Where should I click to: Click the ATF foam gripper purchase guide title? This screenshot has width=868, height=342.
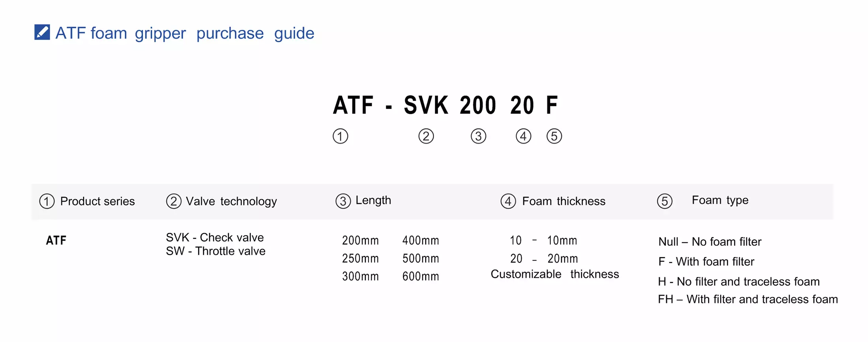tap(185, 33)
